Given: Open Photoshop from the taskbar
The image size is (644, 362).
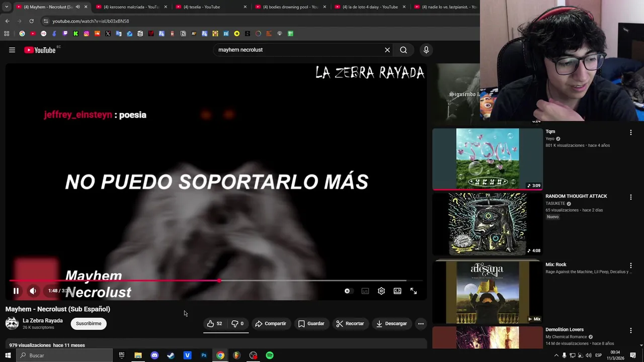Looking at the screenshot, I should (204, 355).
